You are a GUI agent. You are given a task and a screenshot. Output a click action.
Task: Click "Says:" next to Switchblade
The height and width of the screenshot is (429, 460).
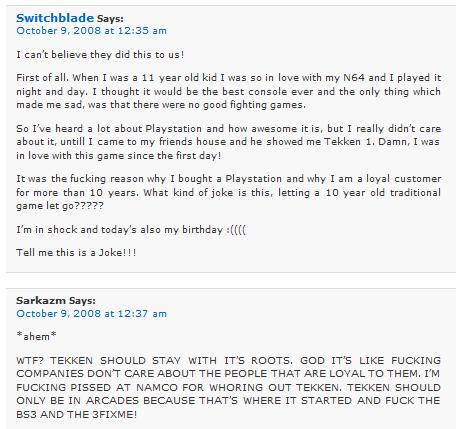point(110,19)
